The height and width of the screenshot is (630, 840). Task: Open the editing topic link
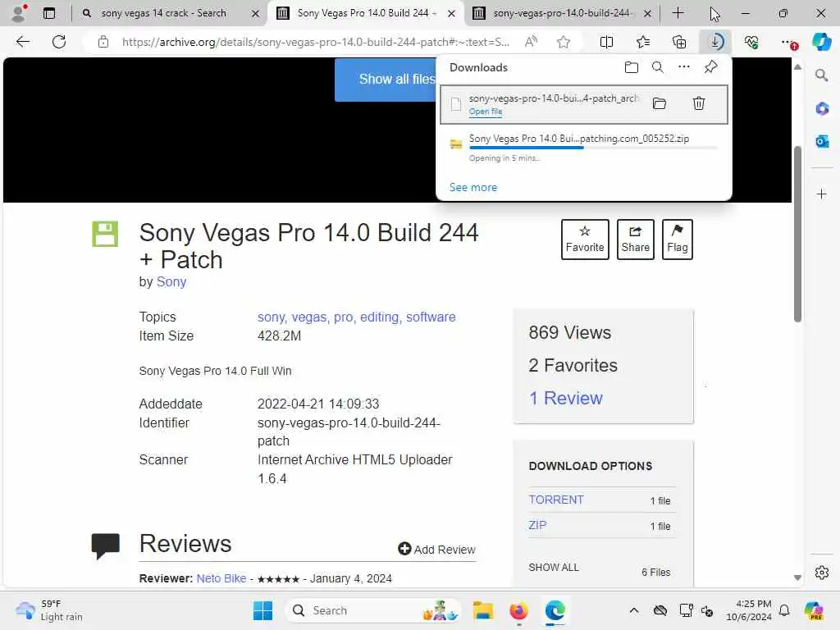380,317
